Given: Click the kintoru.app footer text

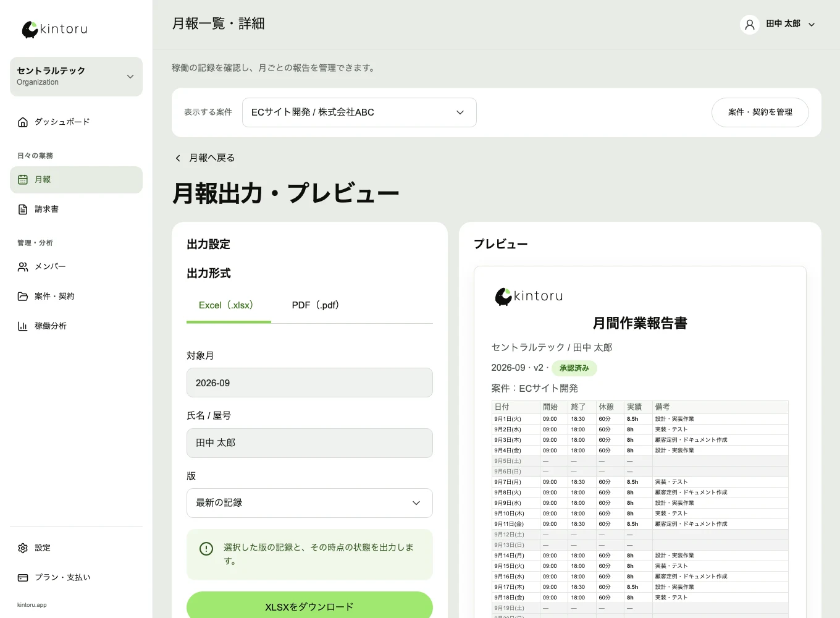Looking at the screenshot, I should [x=32, y=605].
